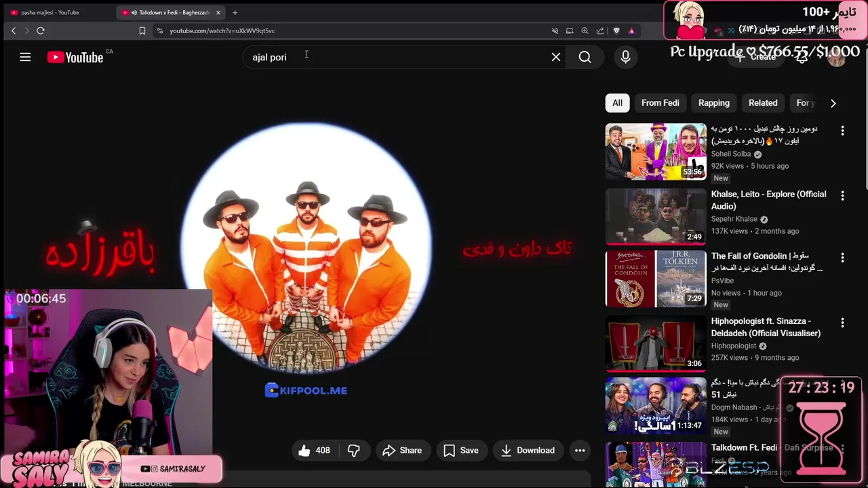Screen dimensions: 868x488
Task: Visit Hiphopologist channel name
Action: point(734,346)
